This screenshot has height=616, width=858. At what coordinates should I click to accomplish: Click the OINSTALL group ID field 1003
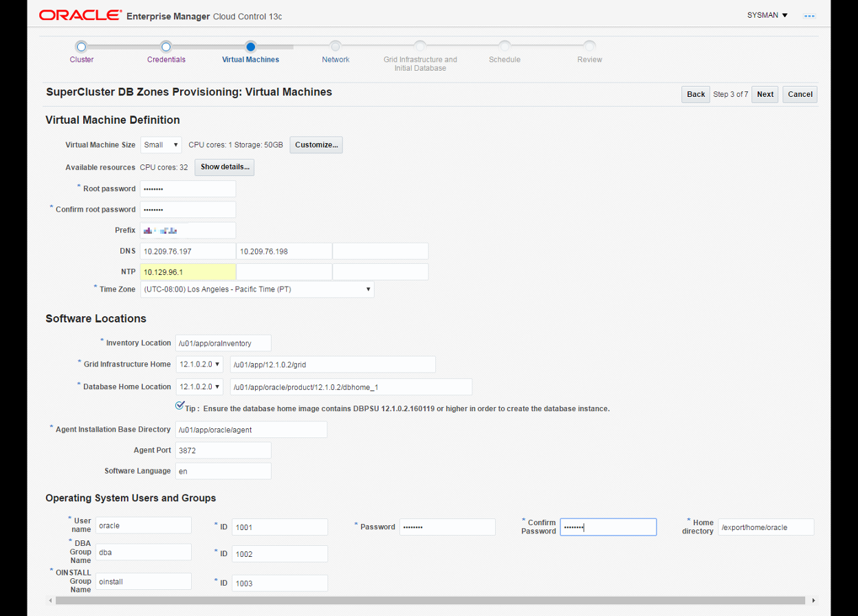[x=280, y=583]
